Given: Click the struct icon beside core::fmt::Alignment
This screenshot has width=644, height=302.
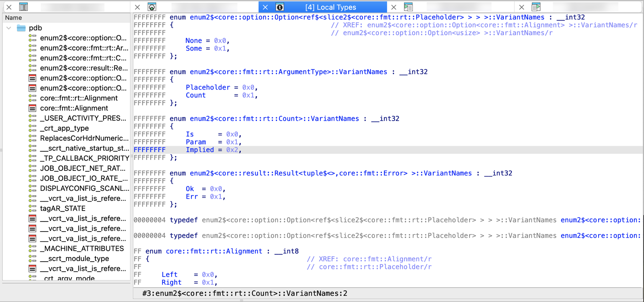Looking at the screenshot, I should click(32, 108).
